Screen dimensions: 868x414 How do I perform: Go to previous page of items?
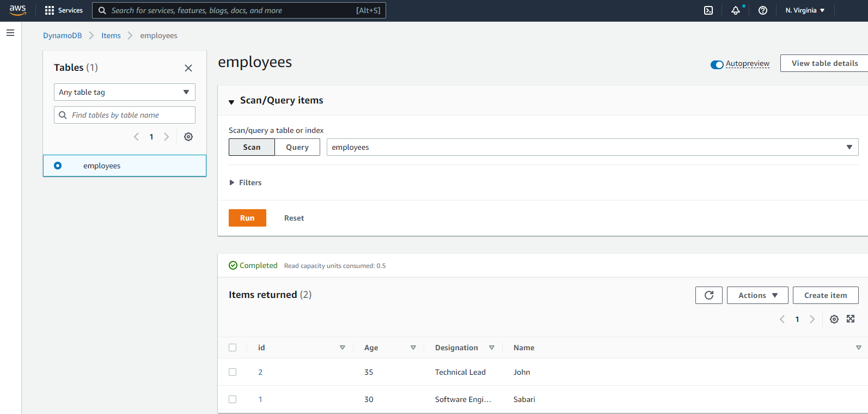pyautogui.click(x=782, y=319)
